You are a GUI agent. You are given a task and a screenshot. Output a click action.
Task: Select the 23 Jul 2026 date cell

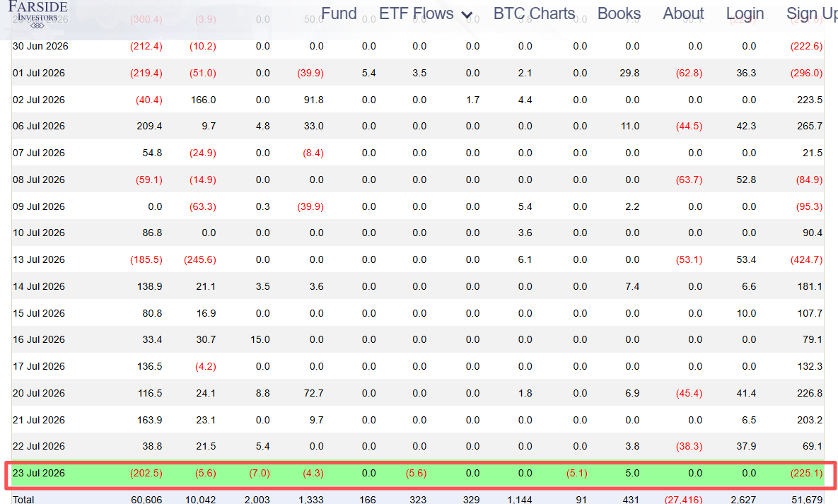click(38, 473)
